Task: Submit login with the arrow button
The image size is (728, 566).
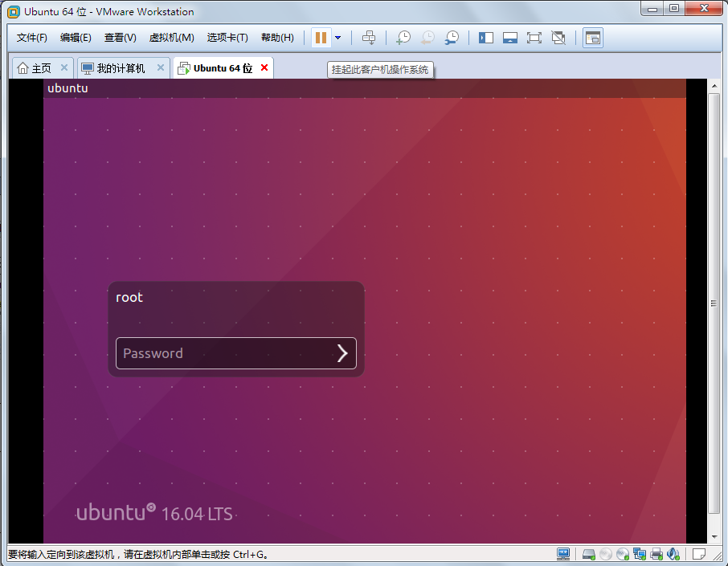Action: click(x=342, y=353)
